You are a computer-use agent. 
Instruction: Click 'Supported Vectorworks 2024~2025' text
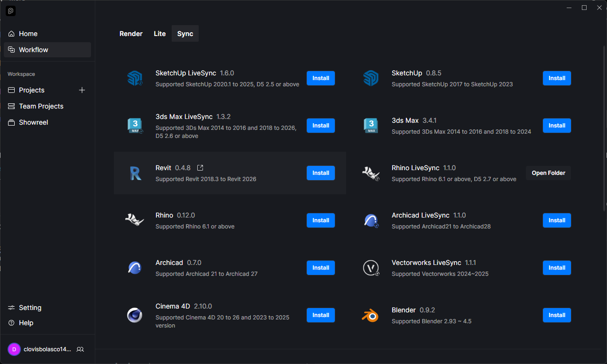tap(440, 274)
